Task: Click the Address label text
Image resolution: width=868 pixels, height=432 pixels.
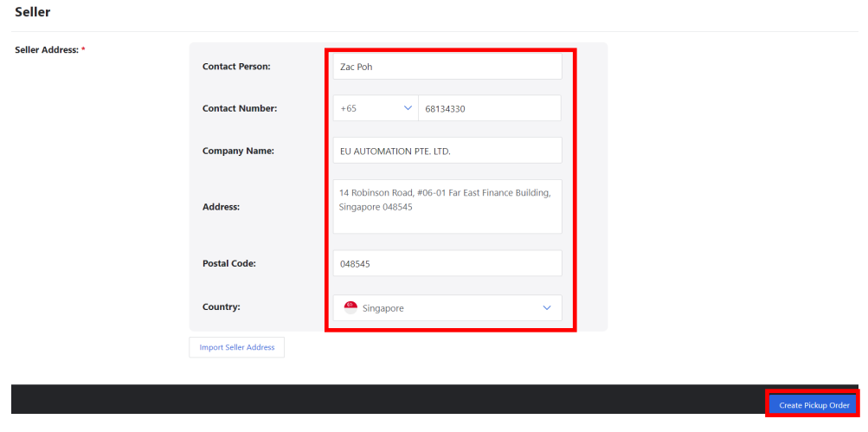Action: 221,207
